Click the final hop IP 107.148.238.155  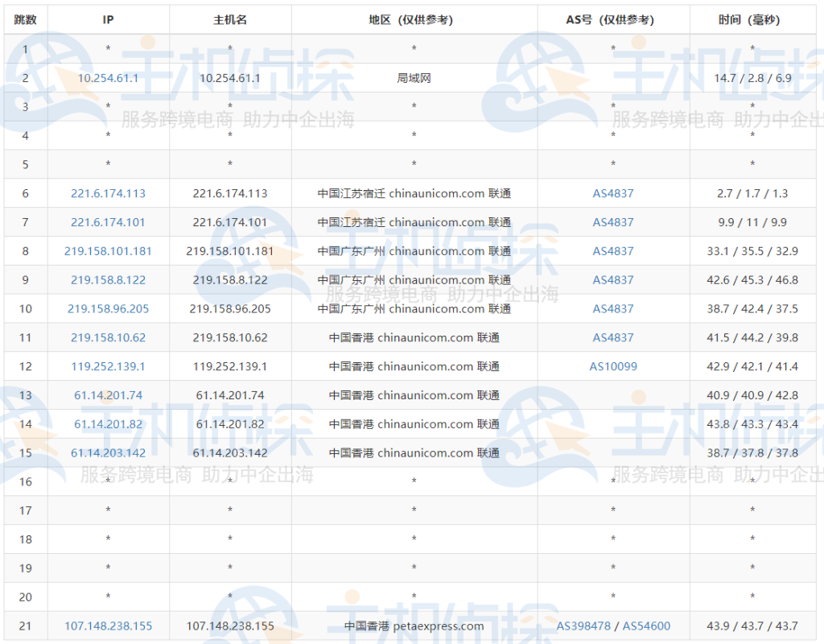[x=108, y=625]
